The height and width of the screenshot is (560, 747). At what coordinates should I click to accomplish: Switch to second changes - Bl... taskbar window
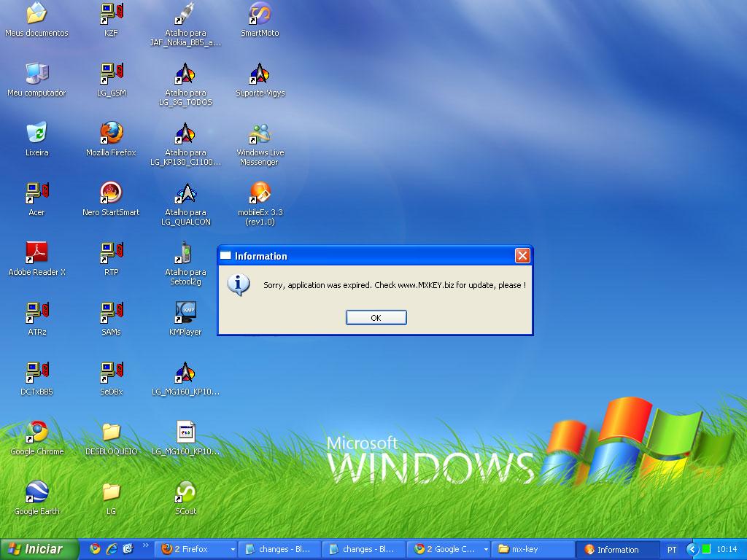pyautogui.click(x=363, y=549)
